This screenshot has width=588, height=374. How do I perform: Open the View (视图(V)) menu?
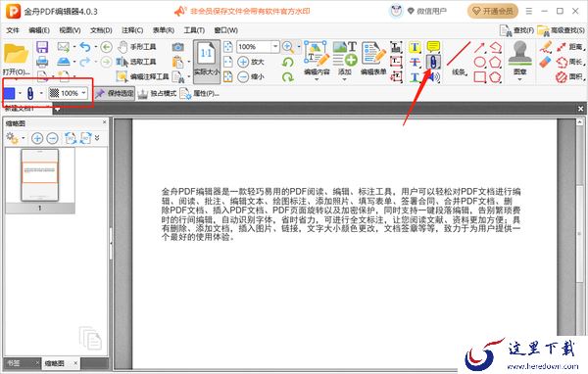(x=70, y=30)
